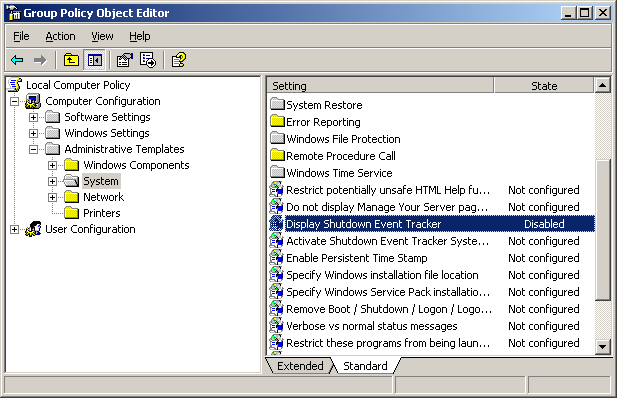Image resolution: width=617 pixels, height=398 pixels.
Task: Click the policy icon beside Enable Persistent Time Stamp
Action: point(276,258)
